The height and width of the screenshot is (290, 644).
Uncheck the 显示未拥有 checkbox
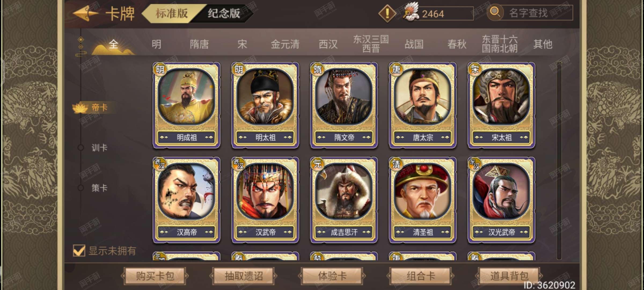tap(79, 251)
